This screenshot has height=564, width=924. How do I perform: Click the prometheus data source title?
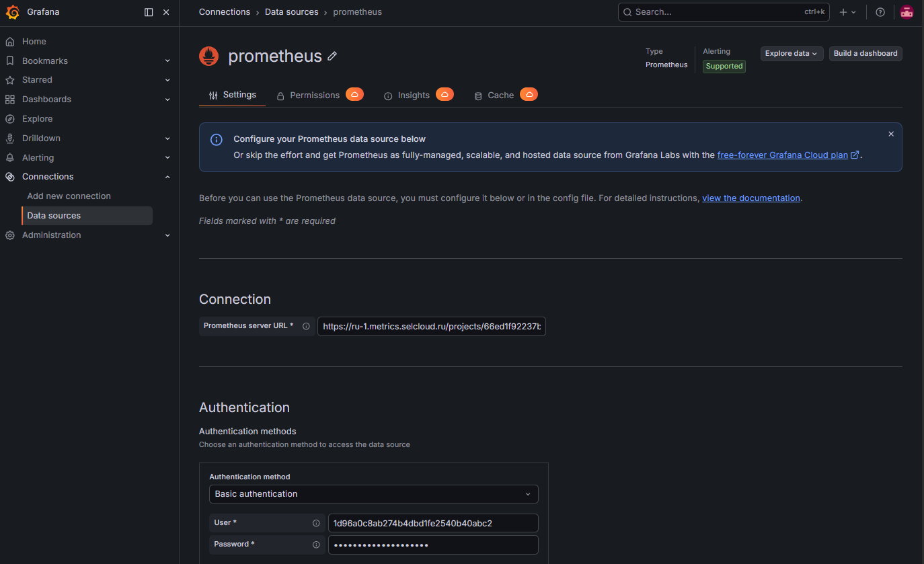click(275, 56)
